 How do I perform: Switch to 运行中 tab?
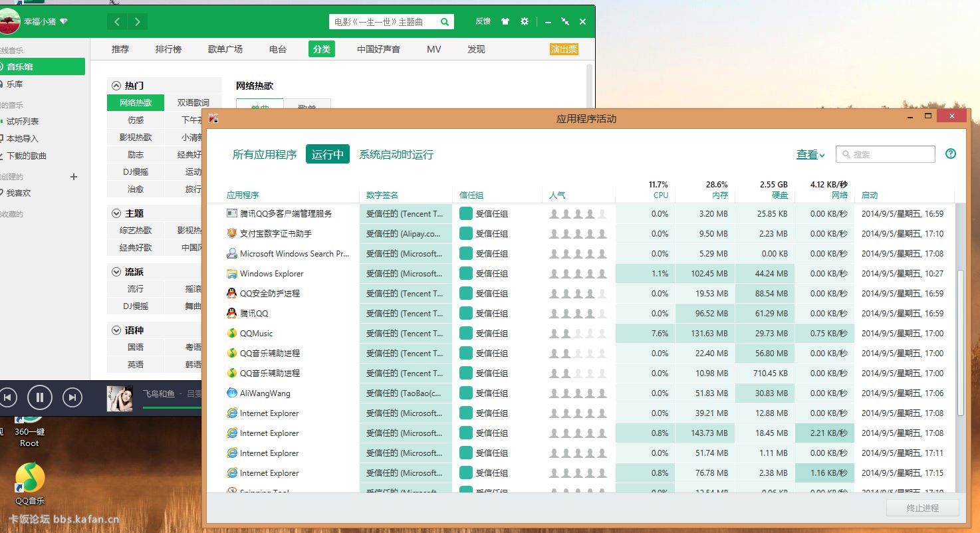[x=328, y=154]
